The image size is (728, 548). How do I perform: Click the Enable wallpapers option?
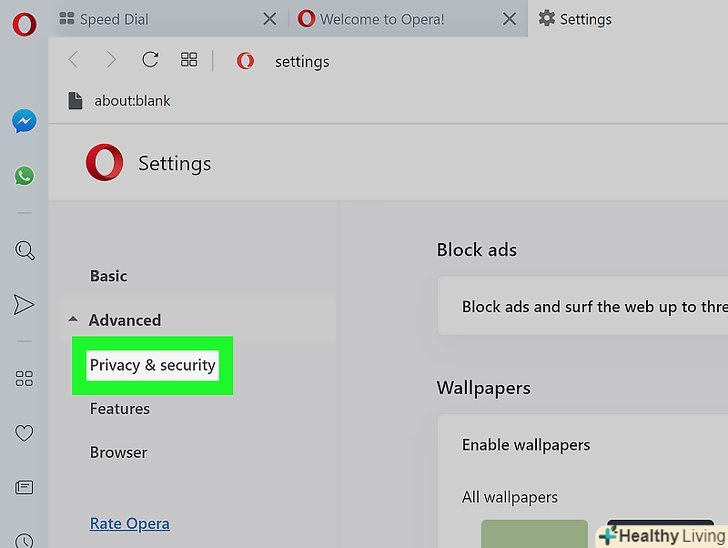[x=526, y=445]
